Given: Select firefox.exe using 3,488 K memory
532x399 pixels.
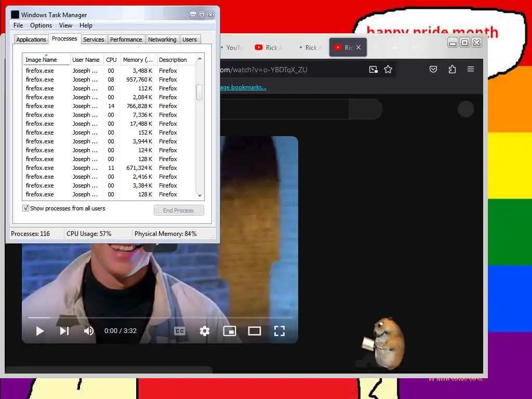Looking at the screenshot, I should (109, 71).
